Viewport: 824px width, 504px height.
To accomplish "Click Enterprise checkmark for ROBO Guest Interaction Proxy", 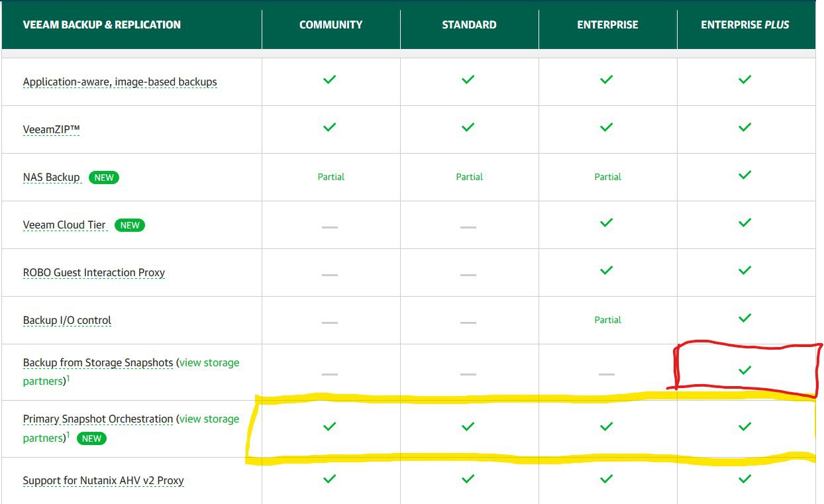I will [x=607, y=270].
